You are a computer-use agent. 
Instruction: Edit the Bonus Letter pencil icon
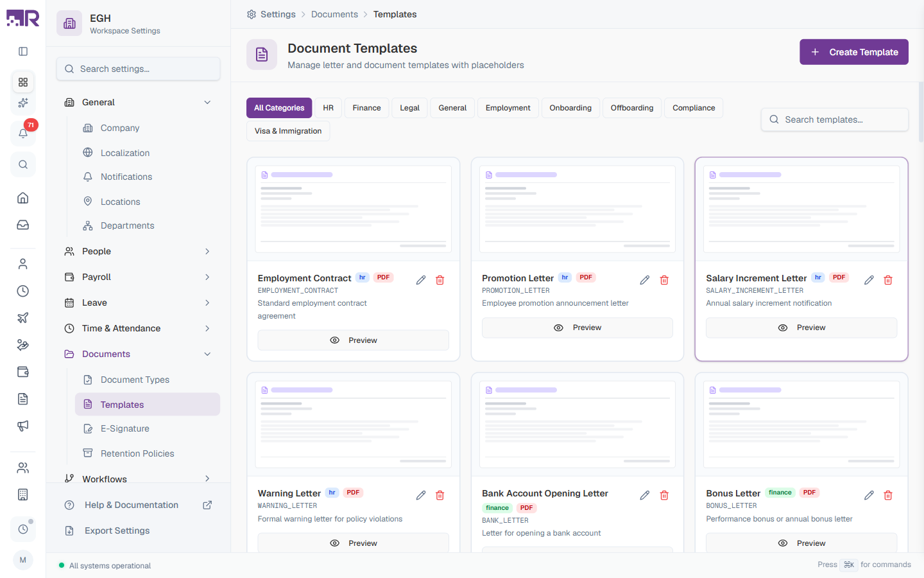[x=869, y=495]
